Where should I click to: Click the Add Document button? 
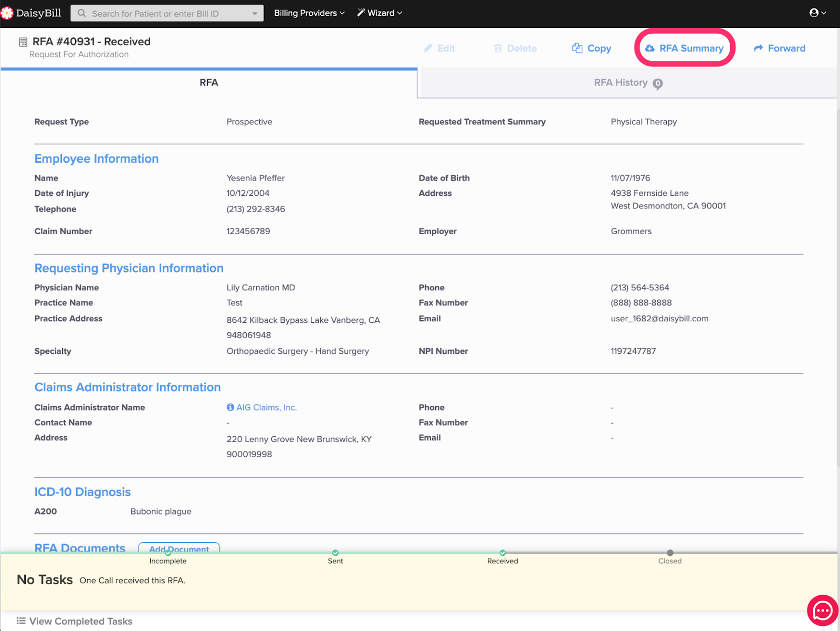(x=179, y=548)
